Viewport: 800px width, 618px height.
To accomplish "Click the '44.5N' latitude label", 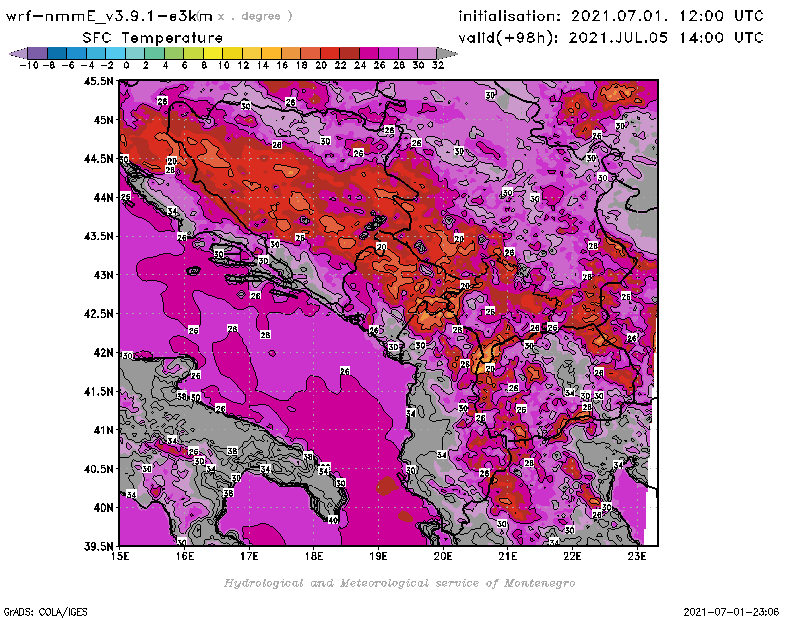I will (98, 159).
